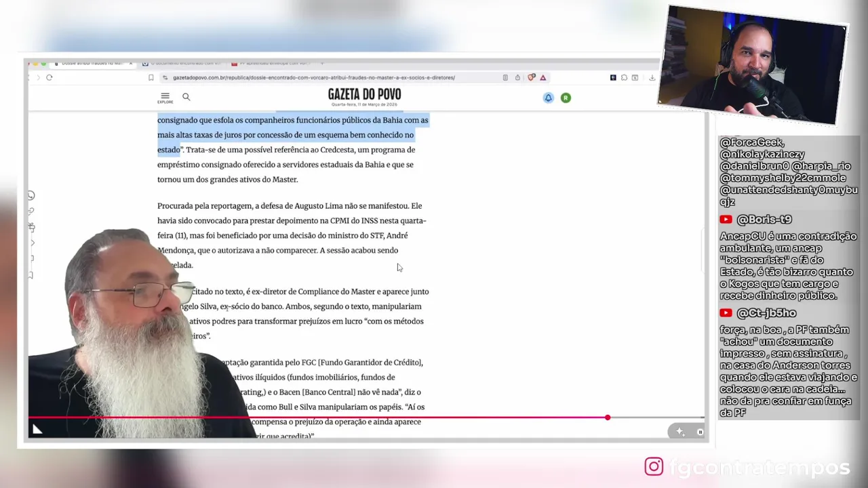868x488 pixels.
Task: Click the Instagram logo icon
Action: [654, 466]
